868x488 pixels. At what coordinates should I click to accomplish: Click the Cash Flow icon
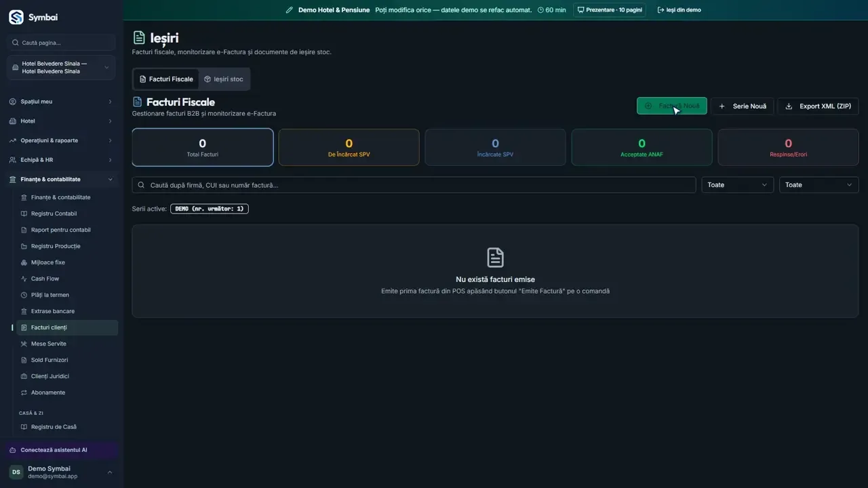point(24,279)
